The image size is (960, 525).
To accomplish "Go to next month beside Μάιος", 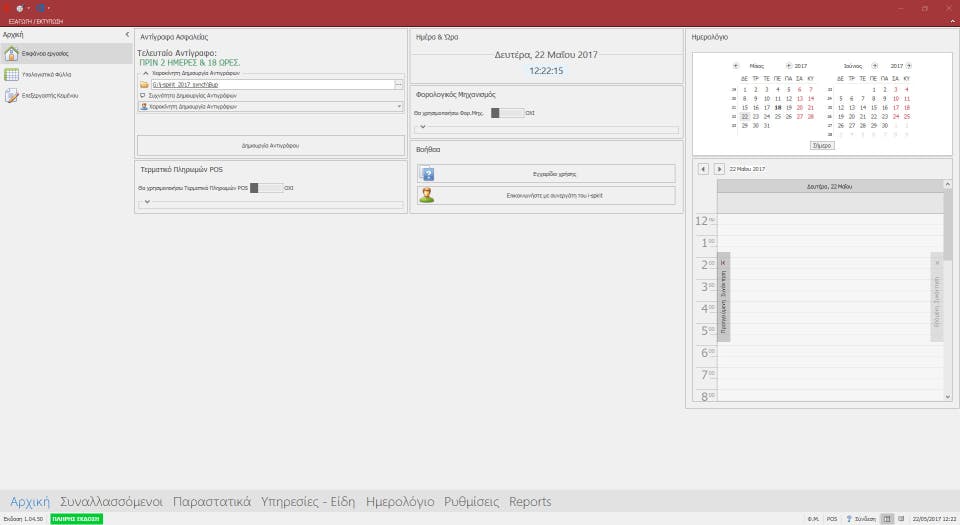I will click(x=789, y=65).
